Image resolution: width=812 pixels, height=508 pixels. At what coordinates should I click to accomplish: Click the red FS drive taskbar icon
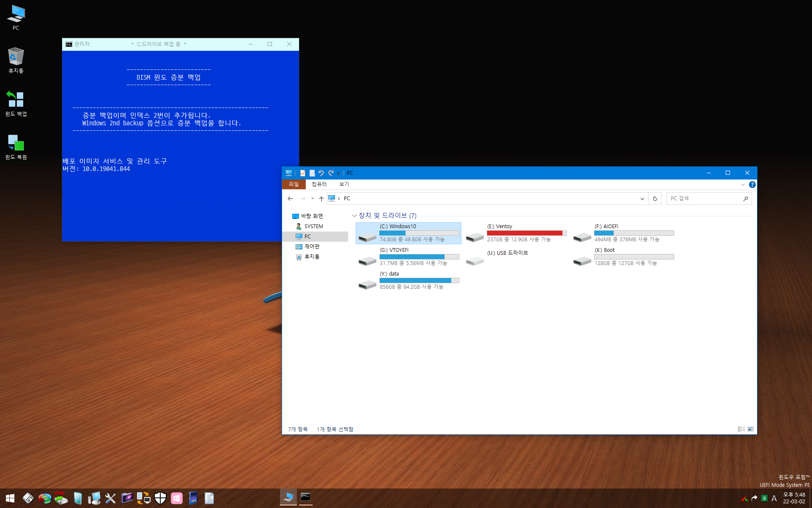[61, 498]
